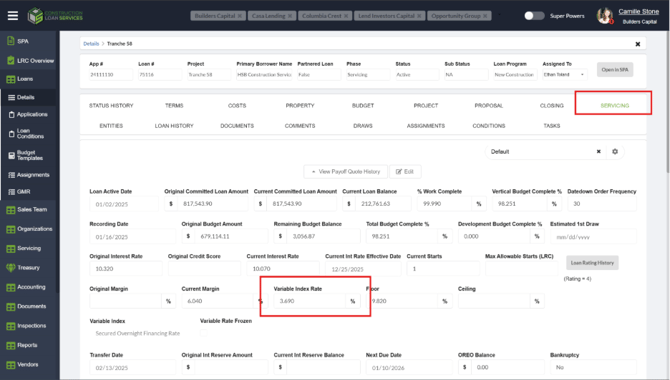670x380 pixels.
Task: Open the Assigned To dropdown
Action: [x=564, y=74]
